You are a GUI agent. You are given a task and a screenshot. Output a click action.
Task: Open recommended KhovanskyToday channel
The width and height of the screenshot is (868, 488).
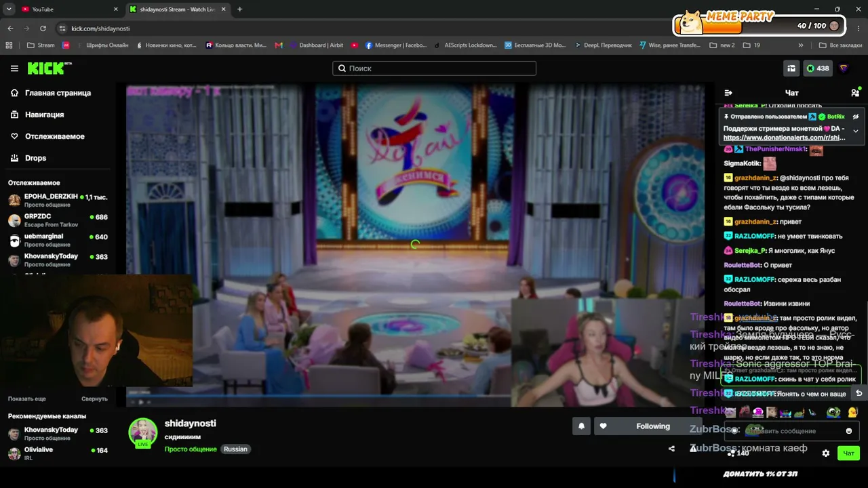tap(58, 434)
